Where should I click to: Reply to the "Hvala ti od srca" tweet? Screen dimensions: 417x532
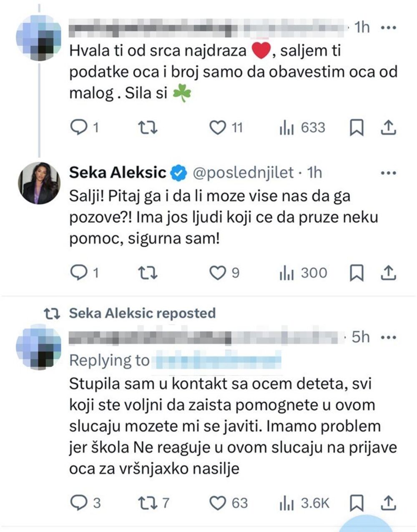coord(78,127)
